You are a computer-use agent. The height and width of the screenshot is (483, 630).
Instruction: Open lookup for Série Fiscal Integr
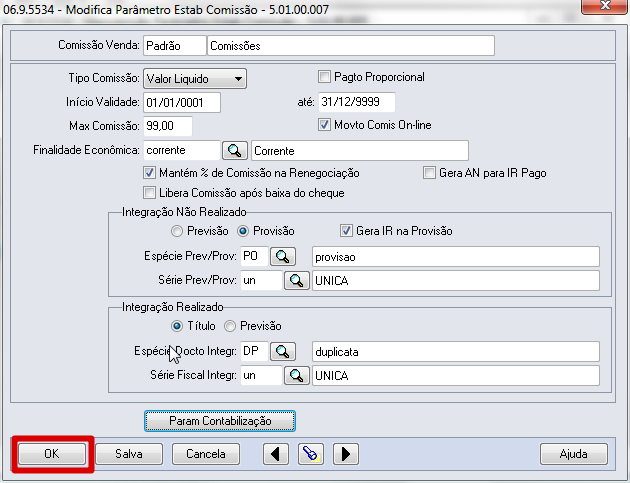tap(297, 375)
